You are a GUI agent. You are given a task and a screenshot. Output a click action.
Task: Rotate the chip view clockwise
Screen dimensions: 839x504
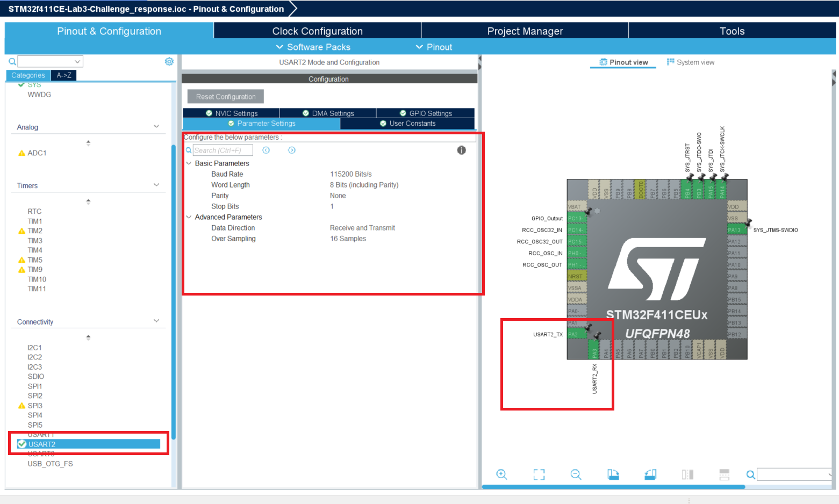(613, 474)
